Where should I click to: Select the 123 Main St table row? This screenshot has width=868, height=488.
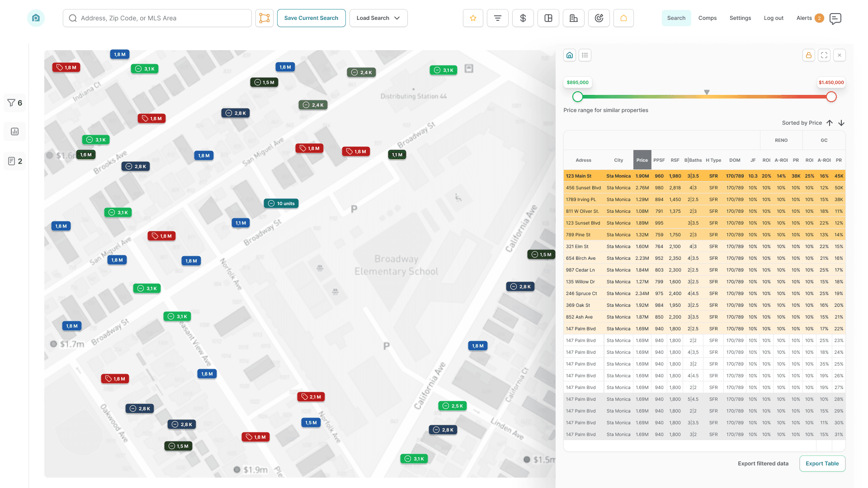coord(704,176)
